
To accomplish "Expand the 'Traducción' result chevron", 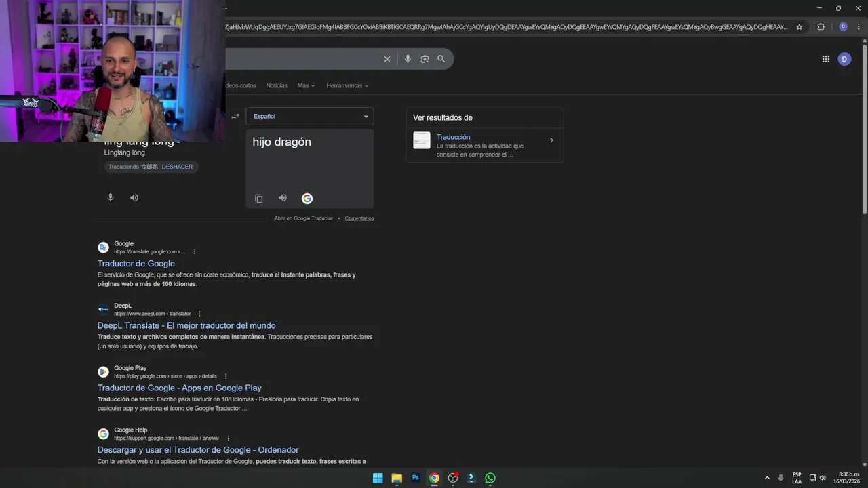I will click(551, 140).
